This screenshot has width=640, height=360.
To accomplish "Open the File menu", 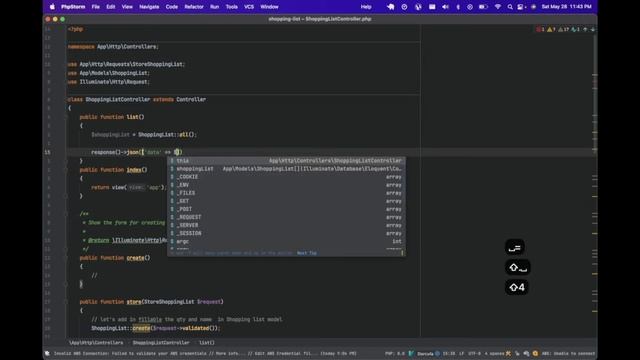I will pyautogui.click(x=96, y=7).
